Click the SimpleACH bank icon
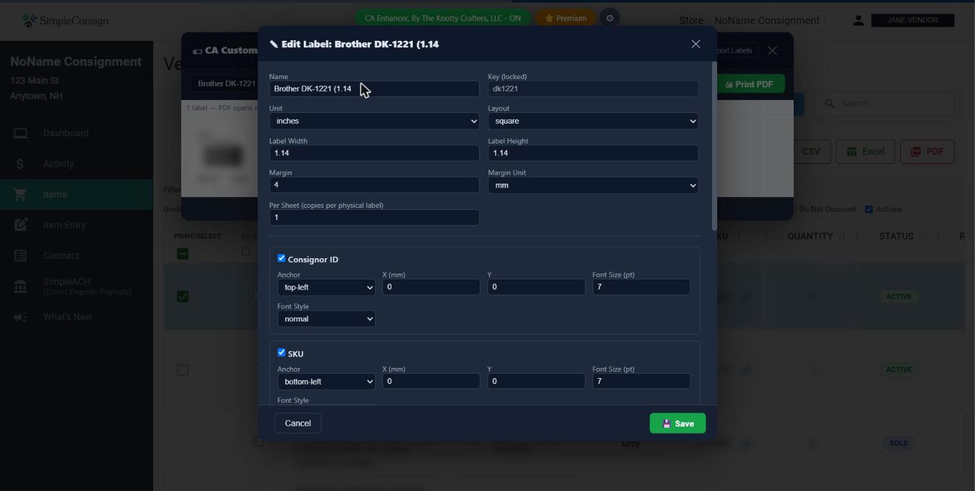980x491 pixels. [20, 286]
